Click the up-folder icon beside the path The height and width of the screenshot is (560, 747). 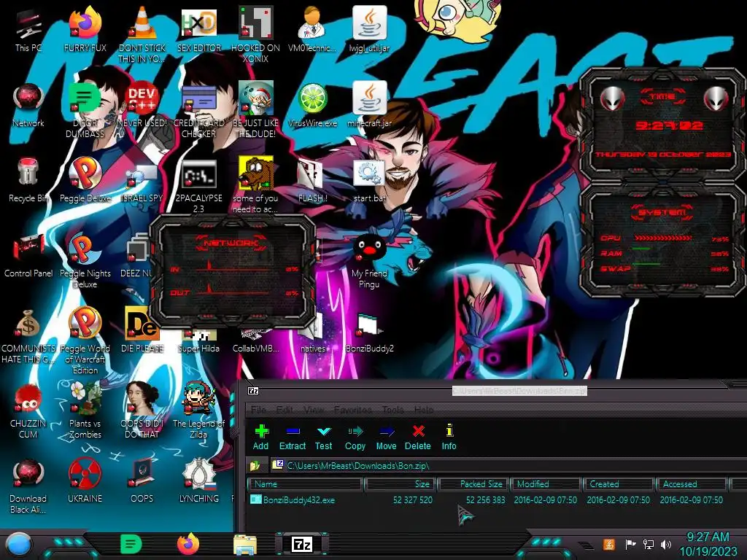[255, 465]
